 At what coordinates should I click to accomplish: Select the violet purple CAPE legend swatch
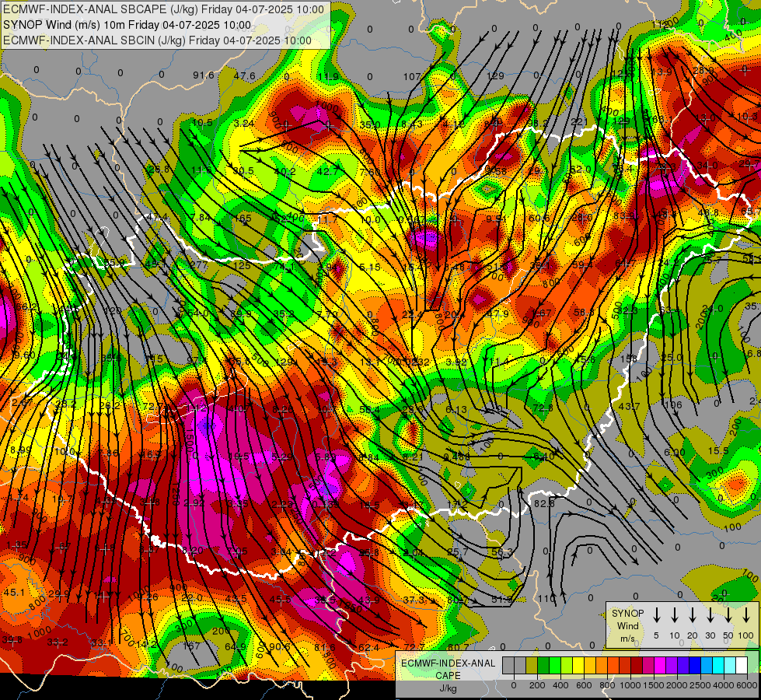[x=672, y=666]
